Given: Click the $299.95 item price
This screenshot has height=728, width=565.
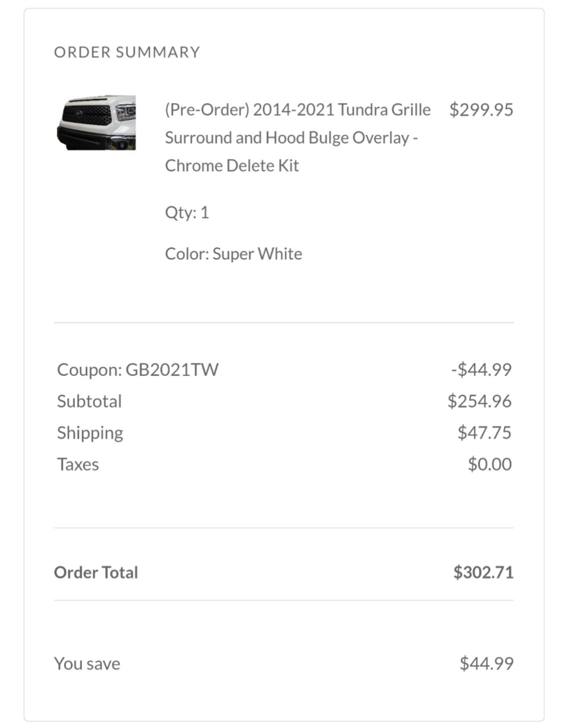Looking at the screenshot, I should [x=481, y=109].
